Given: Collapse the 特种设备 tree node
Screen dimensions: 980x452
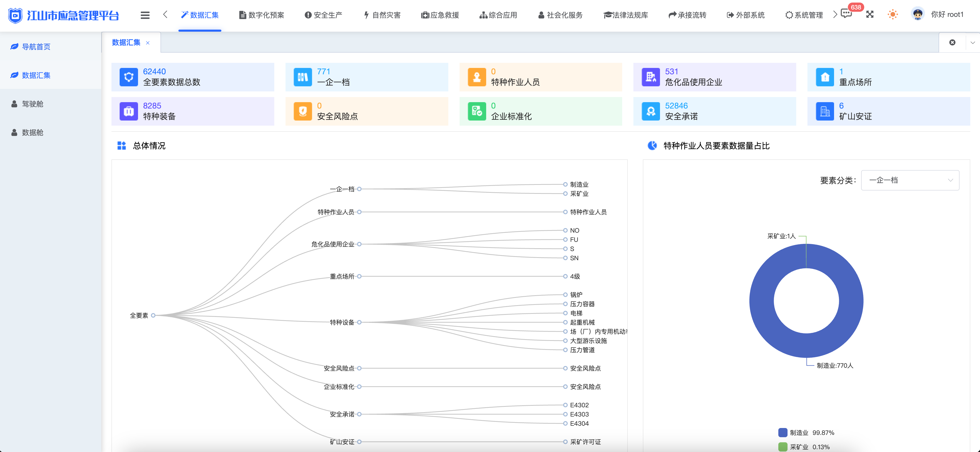Looking at the screenshot, I should pos(359,322).
